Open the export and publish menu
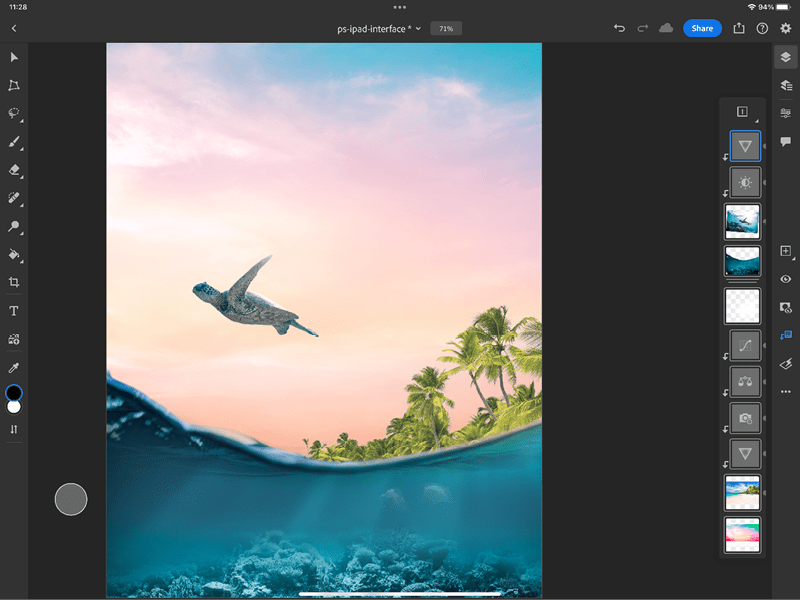 tap(739, 29)
